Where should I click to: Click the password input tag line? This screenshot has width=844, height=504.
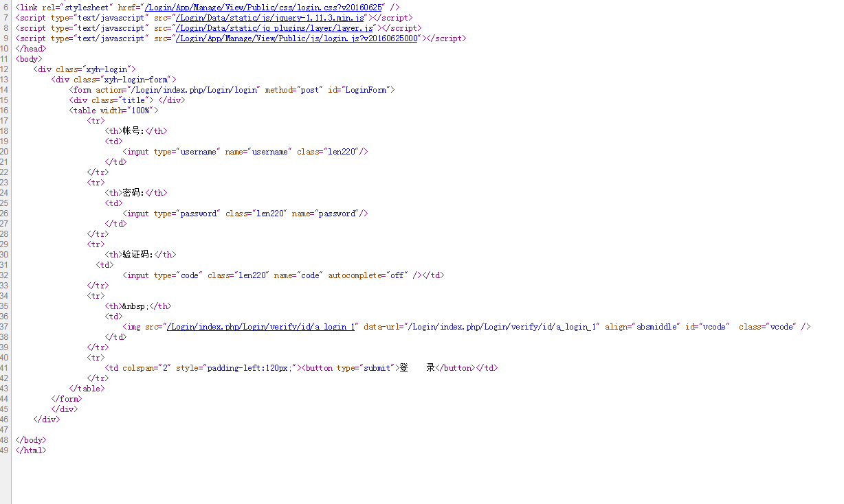click(245, 214)
